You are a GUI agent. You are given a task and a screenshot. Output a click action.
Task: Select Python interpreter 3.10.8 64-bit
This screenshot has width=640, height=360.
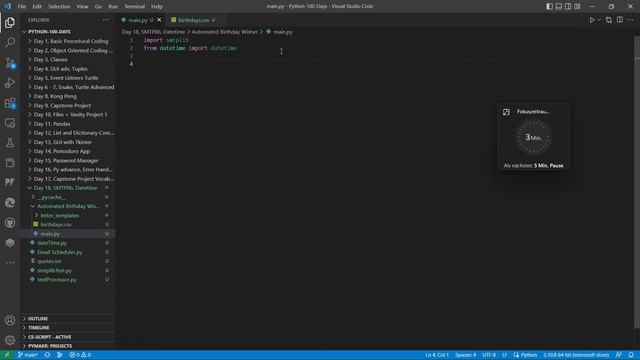[576, 355]
